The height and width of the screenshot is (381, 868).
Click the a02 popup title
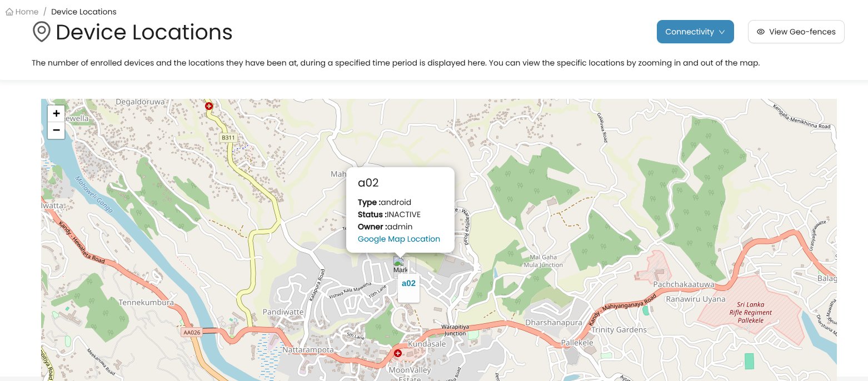coord(368,183)
